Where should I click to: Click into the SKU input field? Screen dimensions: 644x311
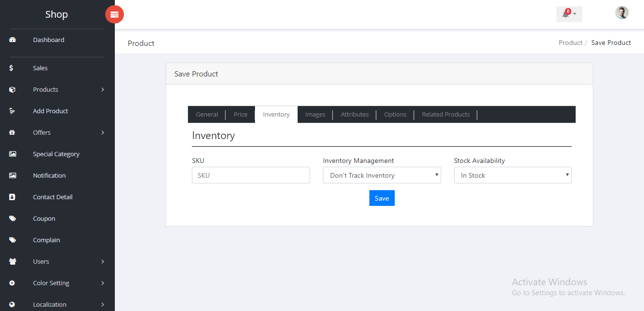pyautogui.click(x=251, y=175)
